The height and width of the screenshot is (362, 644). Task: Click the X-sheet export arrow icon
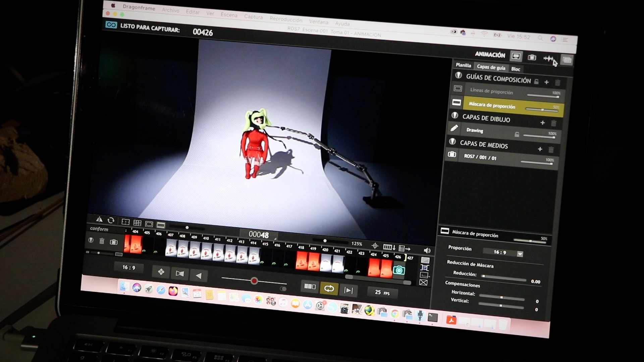(404, 249)
